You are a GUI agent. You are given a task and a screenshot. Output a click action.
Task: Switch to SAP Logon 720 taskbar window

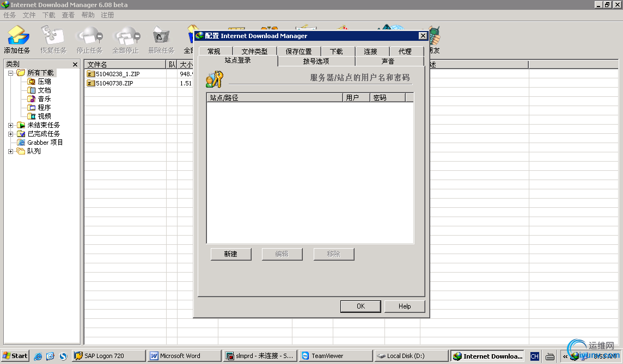(x=109, y=356)
